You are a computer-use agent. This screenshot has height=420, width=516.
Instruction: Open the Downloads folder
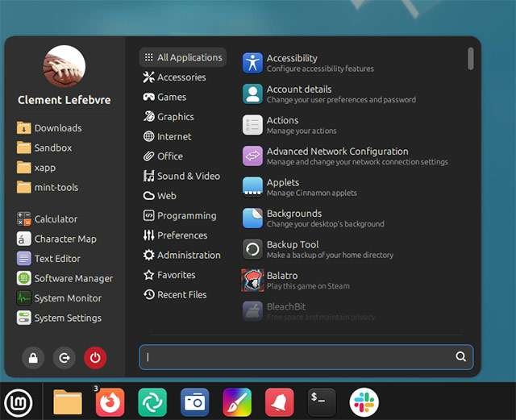[49, 127]
